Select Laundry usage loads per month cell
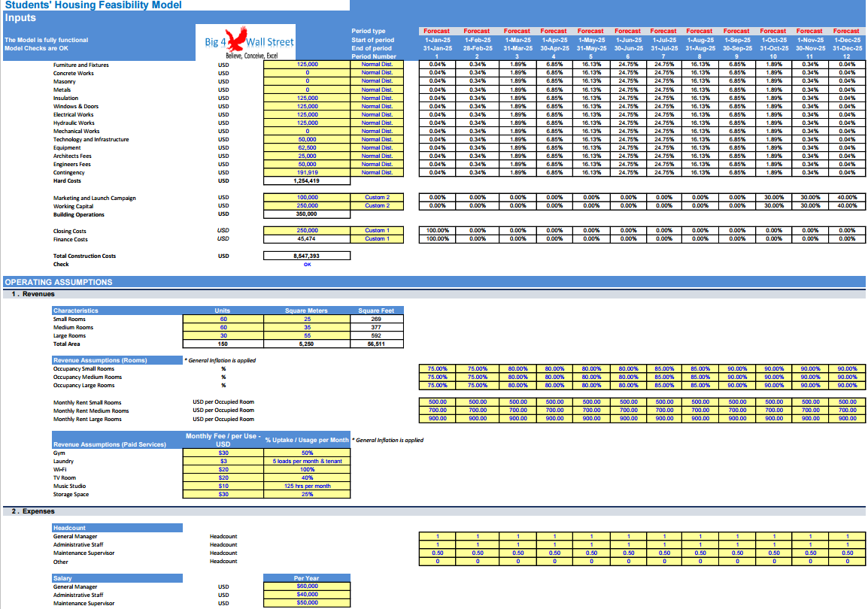 click(x=307, y=462)
